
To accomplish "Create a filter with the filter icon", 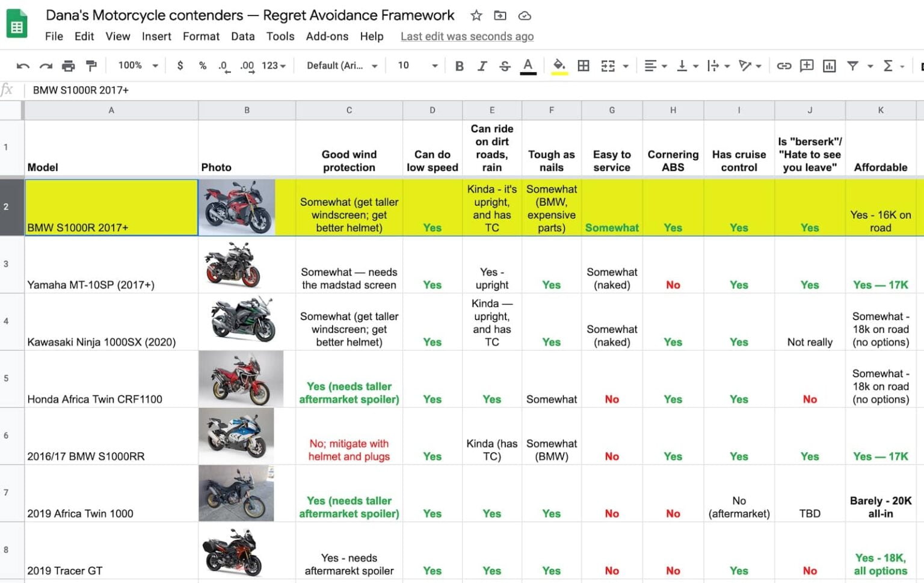I will click(x=853, y=66).
